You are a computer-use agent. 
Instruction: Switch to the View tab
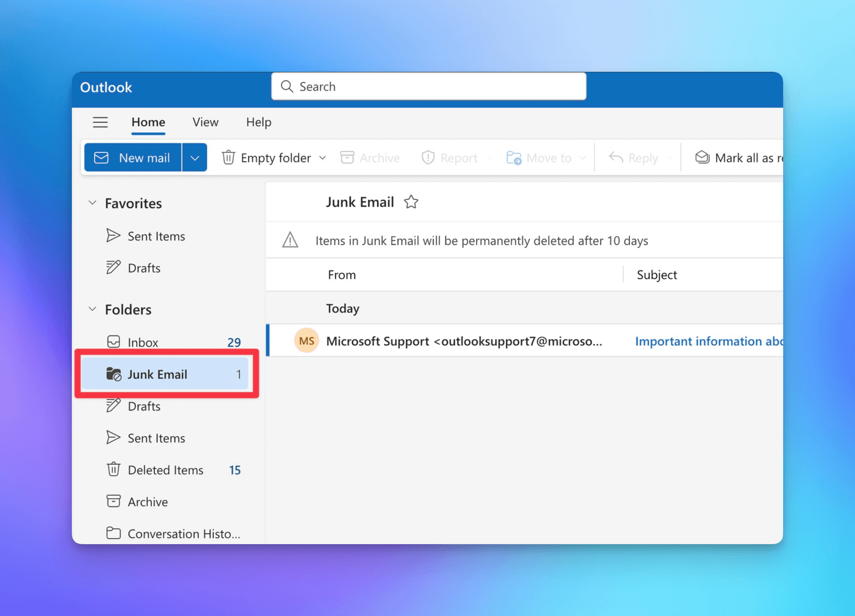point(206,122)
